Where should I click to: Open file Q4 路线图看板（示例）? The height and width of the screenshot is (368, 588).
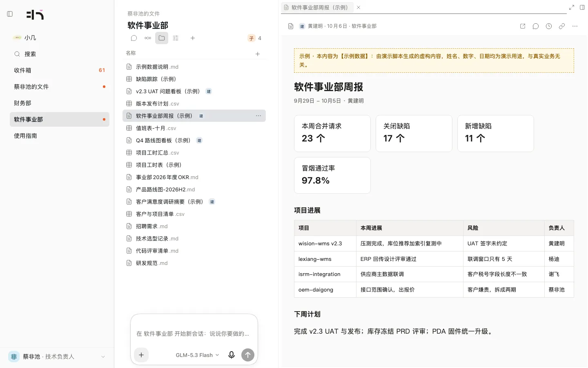click(194, 140)
